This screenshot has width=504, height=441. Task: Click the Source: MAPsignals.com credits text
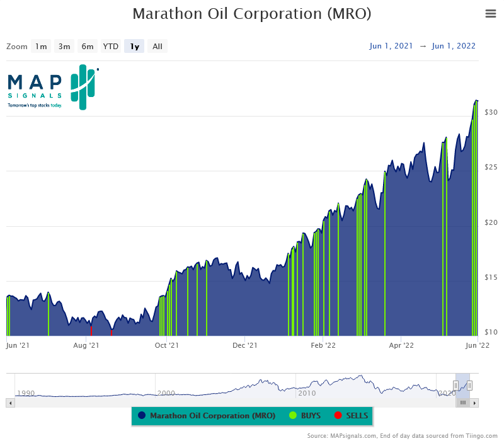point(402,436)
